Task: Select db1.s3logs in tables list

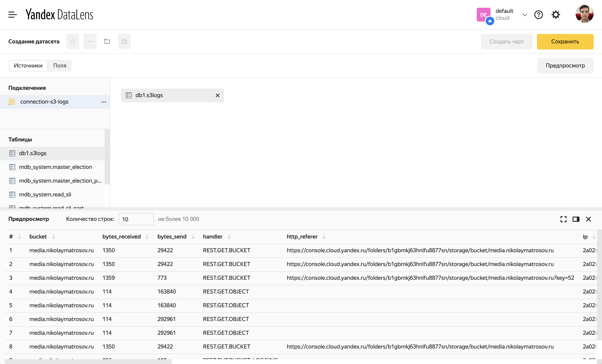Action: click(x=52, y=153)
